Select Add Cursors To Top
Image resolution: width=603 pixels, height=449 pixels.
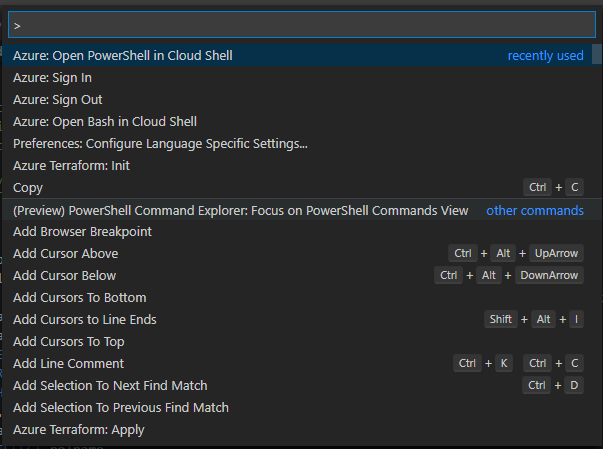pyautogui.click(x=69, y=342)
